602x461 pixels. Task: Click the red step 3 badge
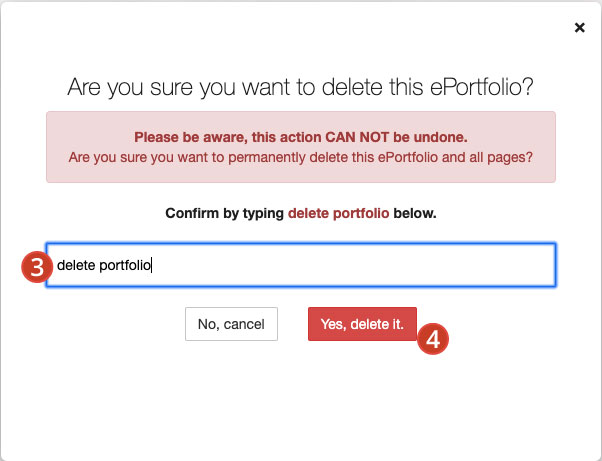(37, 267)
